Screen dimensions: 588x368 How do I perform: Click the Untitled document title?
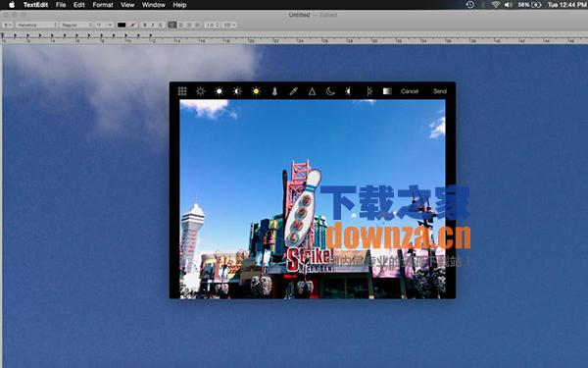[x=299, y=15]
